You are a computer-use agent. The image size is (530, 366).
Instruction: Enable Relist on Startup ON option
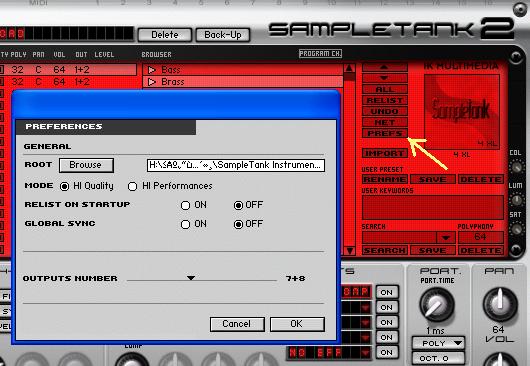185,205
